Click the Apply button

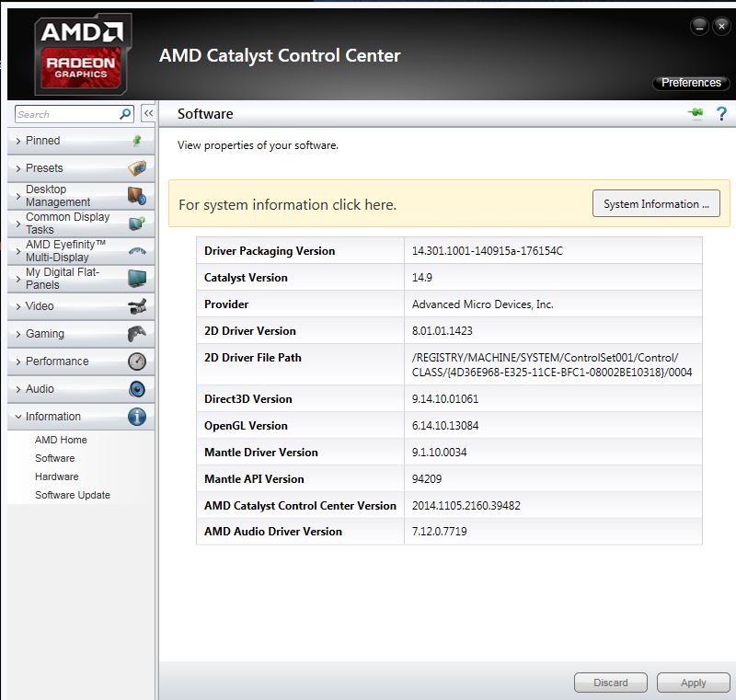coord(694,683)
